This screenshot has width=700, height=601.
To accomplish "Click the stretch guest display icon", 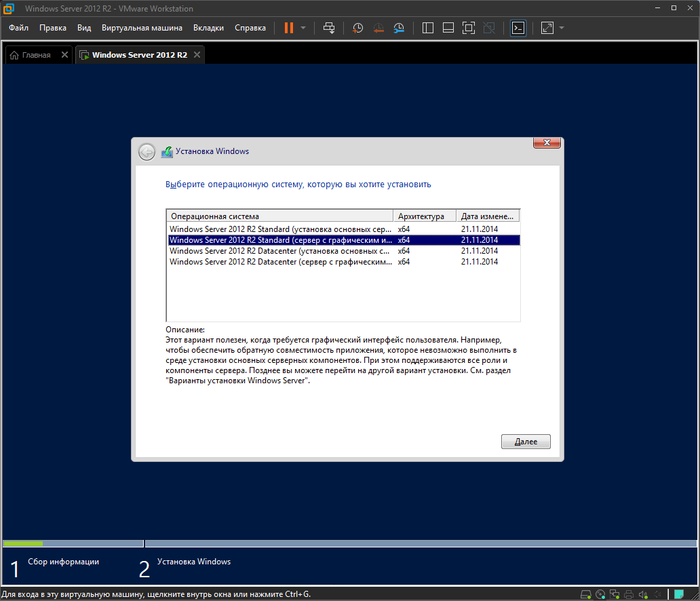I will coord(547,28).
